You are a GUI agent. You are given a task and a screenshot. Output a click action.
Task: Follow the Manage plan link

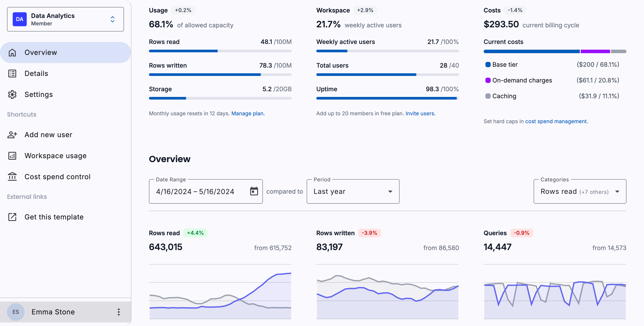click(x=248, y=113)
